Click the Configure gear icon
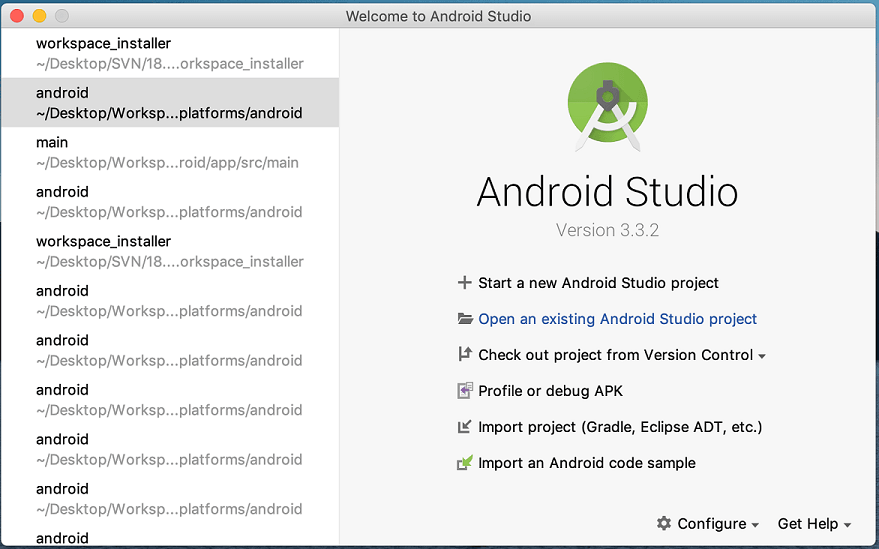 tap(664, 524)
